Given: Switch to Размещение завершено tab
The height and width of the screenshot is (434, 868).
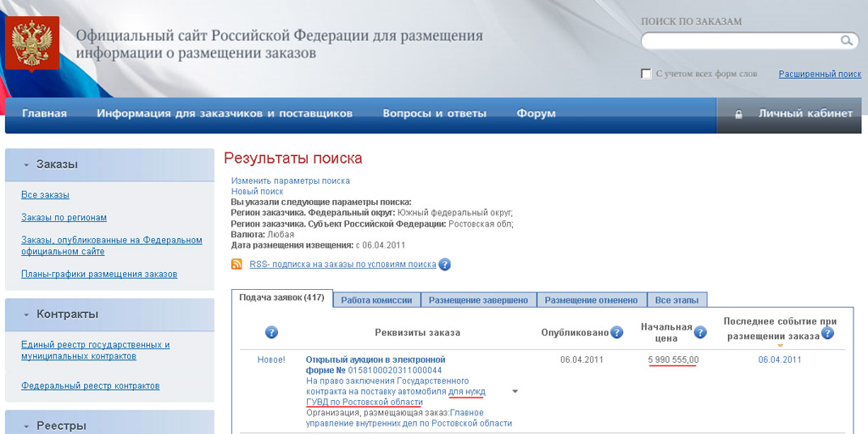Looking at the screenshot, I should pos(479,300).
